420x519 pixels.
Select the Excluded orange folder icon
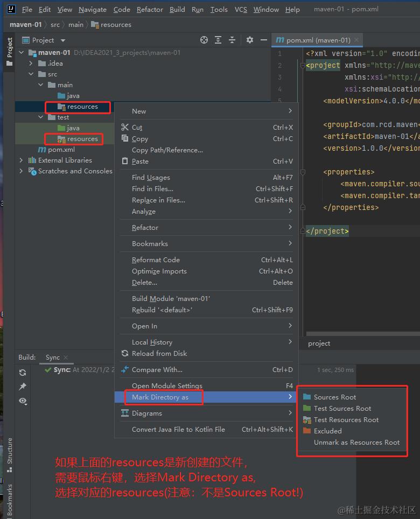click(x=307, y=431)
